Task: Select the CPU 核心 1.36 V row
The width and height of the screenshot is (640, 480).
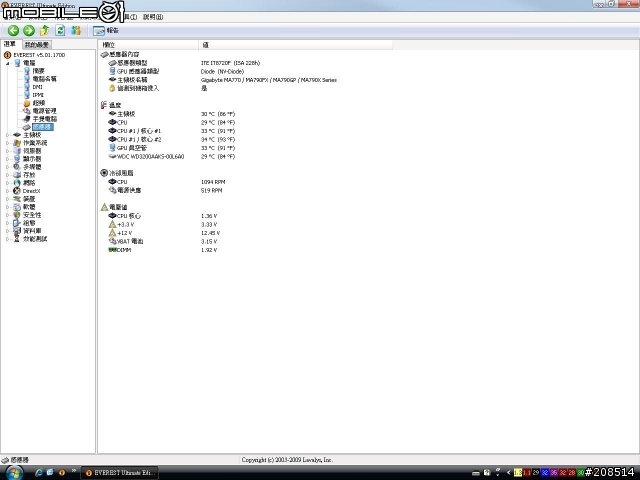Action: [x=162, y=216]
